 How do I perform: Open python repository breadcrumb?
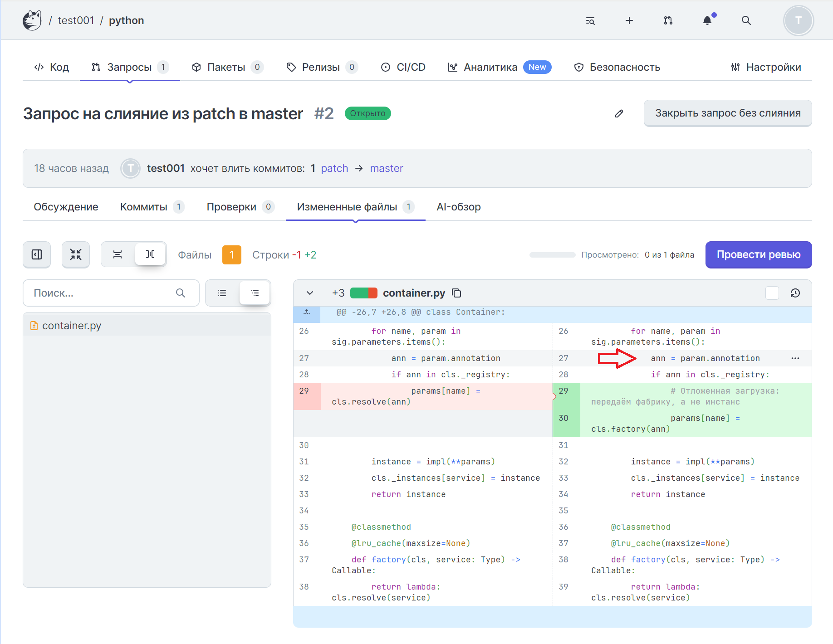[127, 20]
